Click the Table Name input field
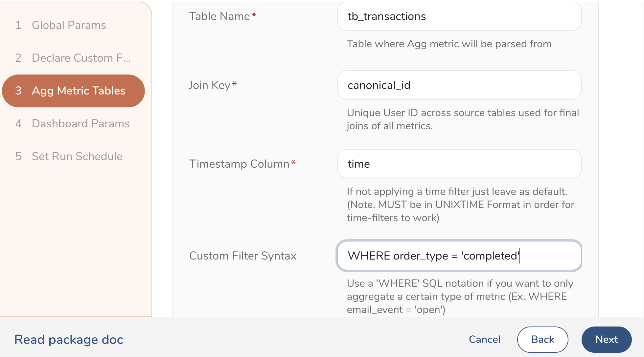 459,16
